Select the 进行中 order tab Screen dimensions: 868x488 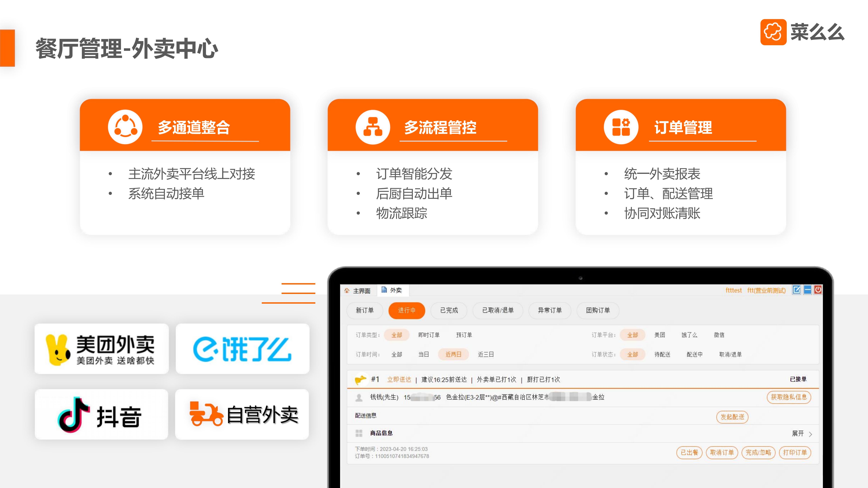pyautogui.click(x=407, y=310)
